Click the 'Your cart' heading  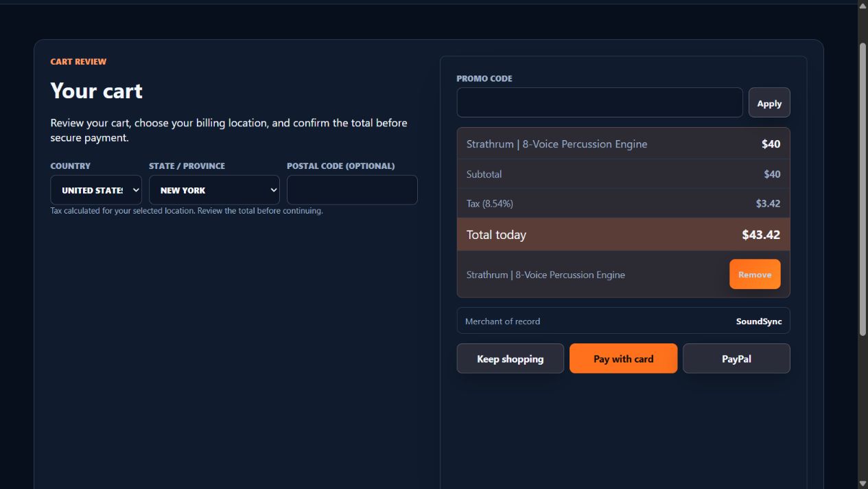click(x=97, y=91)
